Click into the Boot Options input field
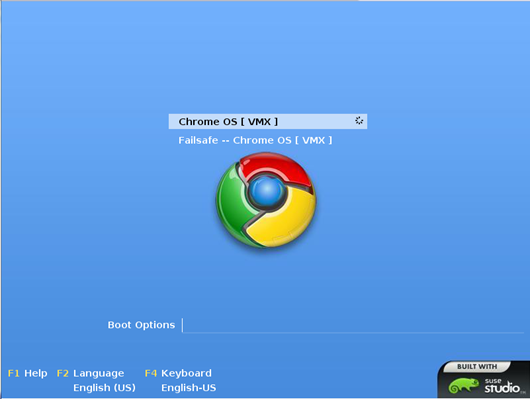This screenshot has width=530, height=399. click(x=353, y=325)
